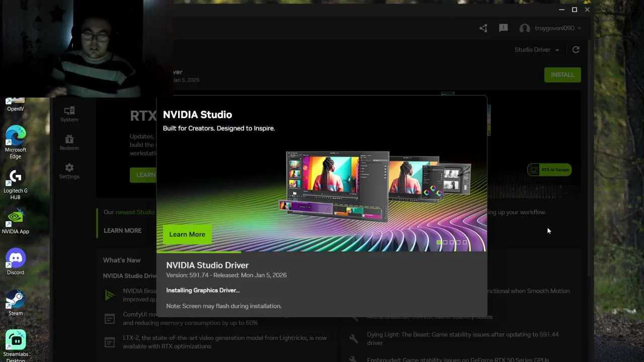This screenshot has width=644, height=362.
Task: Open the Settings gear in sidebar
Action: pos(69,171)
